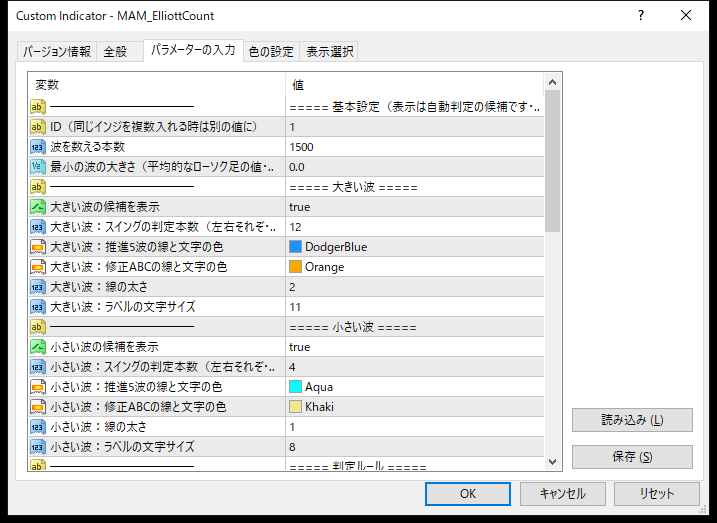Select the ===== 小さい波 ===== value cell
717x523 pixels.
[x=415, y=327]
